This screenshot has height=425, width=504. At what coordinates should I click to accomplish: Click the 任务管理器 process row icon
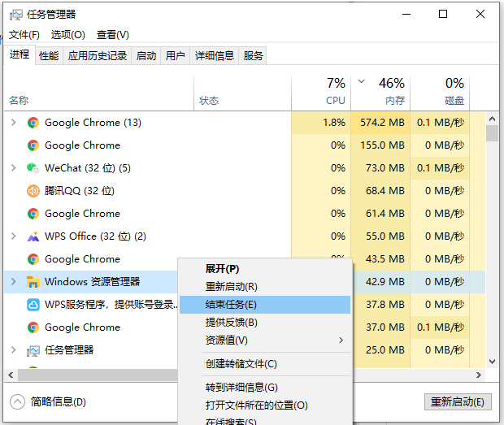[x=33, y=350]
